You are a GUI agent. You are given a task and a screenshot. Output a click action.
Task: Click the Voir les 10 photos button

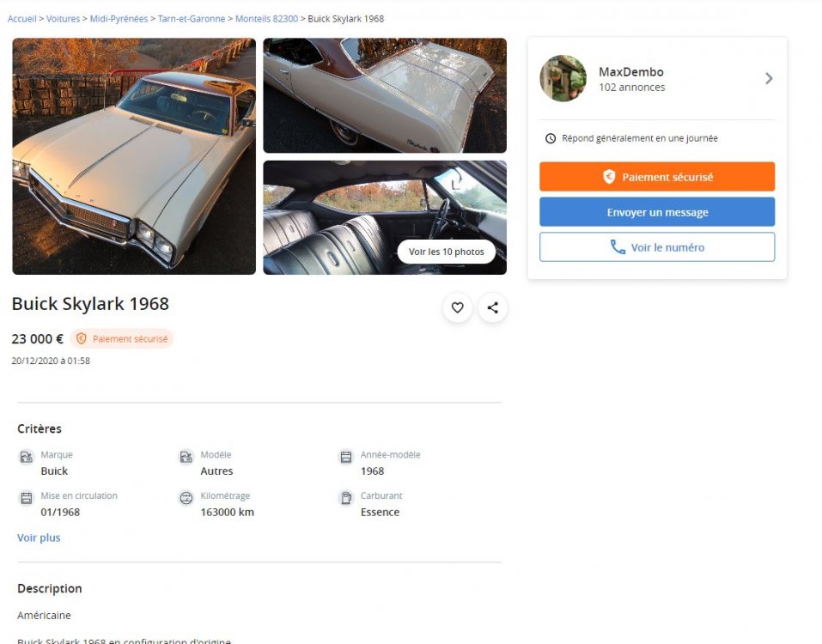coord(446,252)
